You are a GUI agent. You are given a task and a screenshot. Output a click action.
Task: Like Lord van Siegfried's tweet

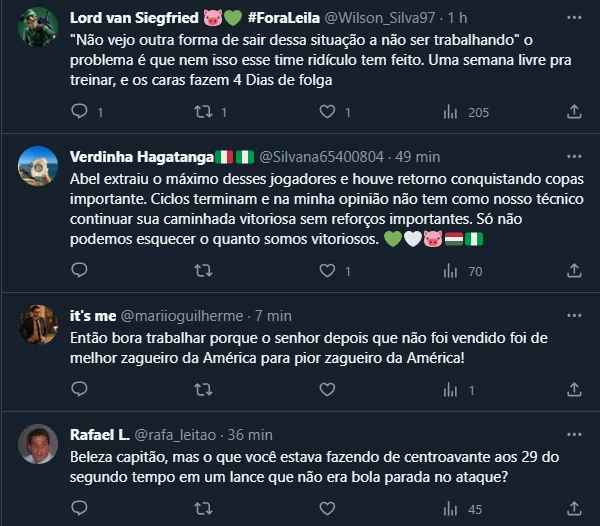[x=326, y=113]
